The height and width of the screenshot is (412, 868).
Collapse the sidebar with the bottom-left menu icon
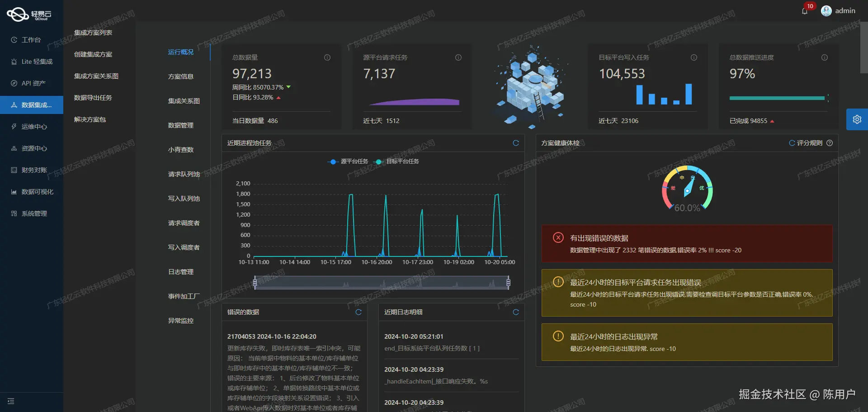(11, 401)
